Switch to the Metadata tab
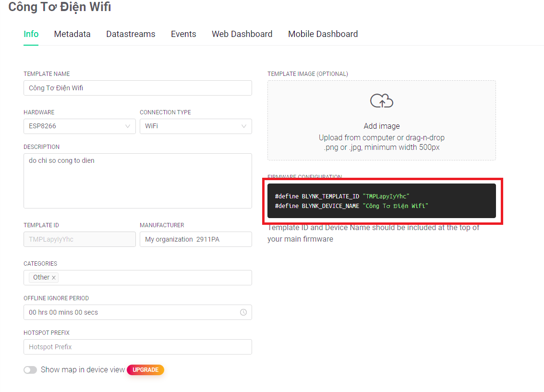544x392 pixels. click(72, 34)
